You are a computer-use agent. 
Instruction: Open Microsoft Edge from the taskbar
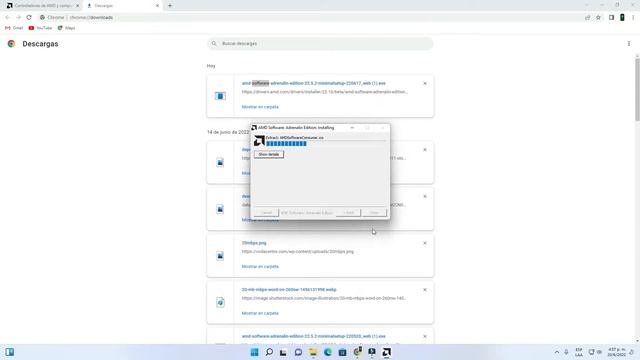point(328,352)
